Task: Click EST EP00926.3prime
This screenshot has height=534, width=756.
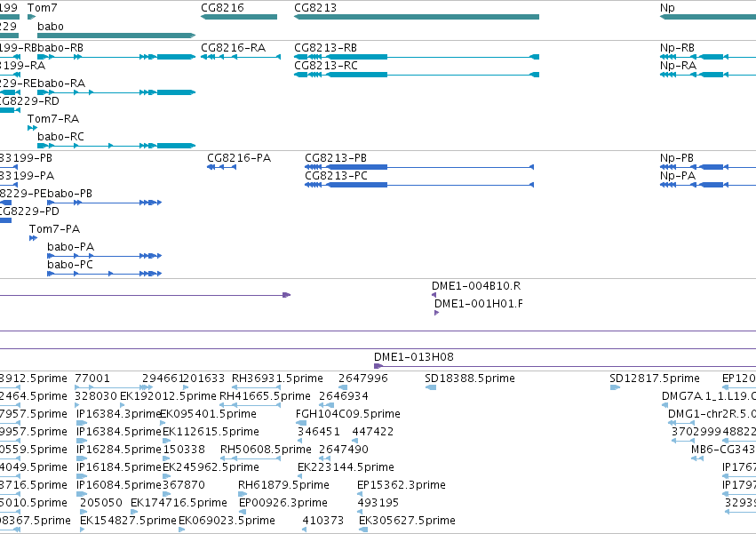Action: (243, 512)
